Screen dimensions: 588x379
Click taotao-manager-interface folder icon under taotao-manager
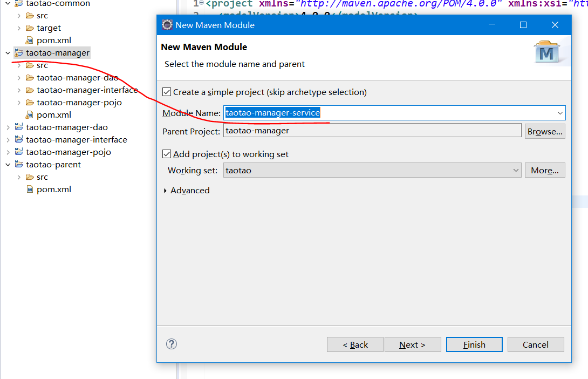point(30,90)
